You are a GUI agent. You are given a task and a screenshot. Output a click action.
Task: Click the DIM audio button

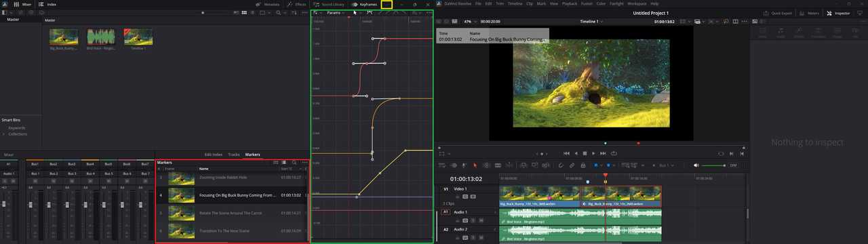733,165
